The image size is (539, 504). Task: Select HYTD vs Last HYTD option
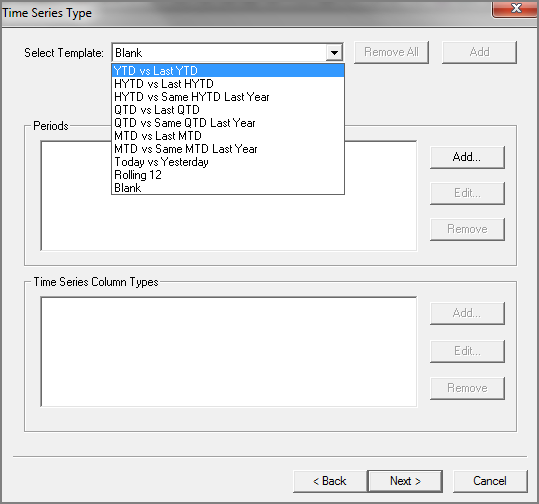click(x=228, y=84)
